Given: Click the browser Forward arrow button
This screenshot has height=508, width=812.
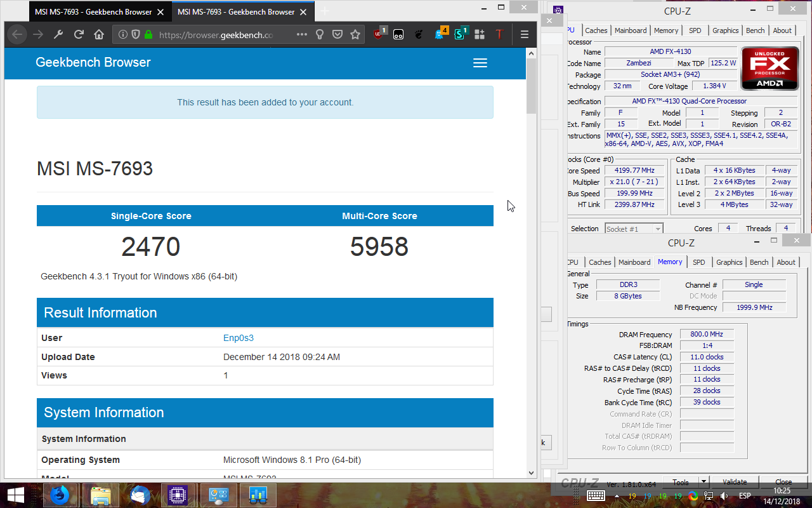Looking at the screenshot, I should pyautogui.click(x=38, y=34).
